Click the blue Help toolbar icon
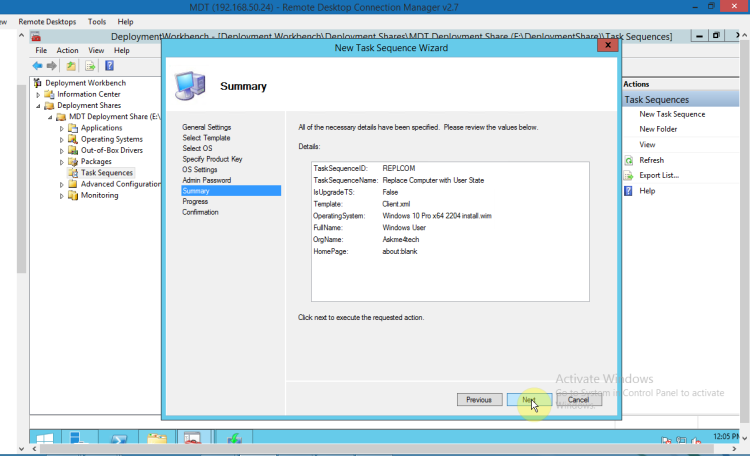This screenshot has height=456, width=750. pos(109,66)
